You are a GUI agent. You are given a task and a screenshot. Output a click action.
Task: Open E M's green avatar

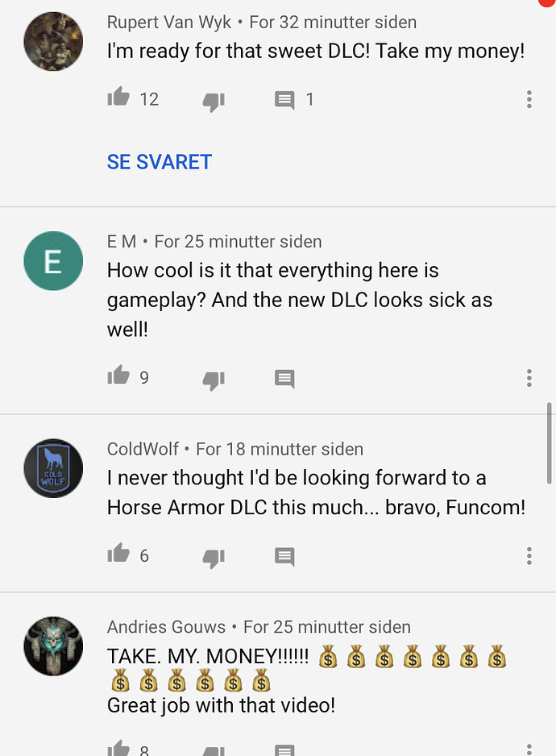(53, 261)
